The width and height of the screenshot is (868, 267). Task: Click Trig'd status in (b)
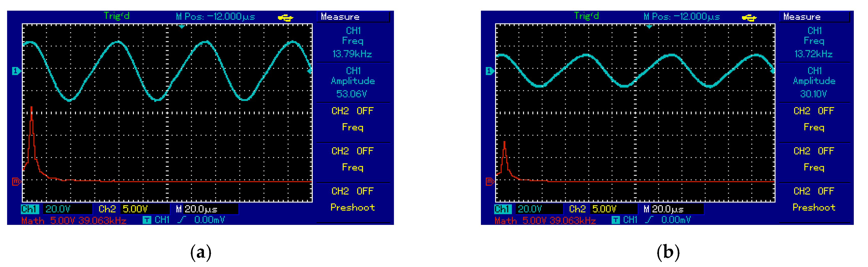[586, 16]
